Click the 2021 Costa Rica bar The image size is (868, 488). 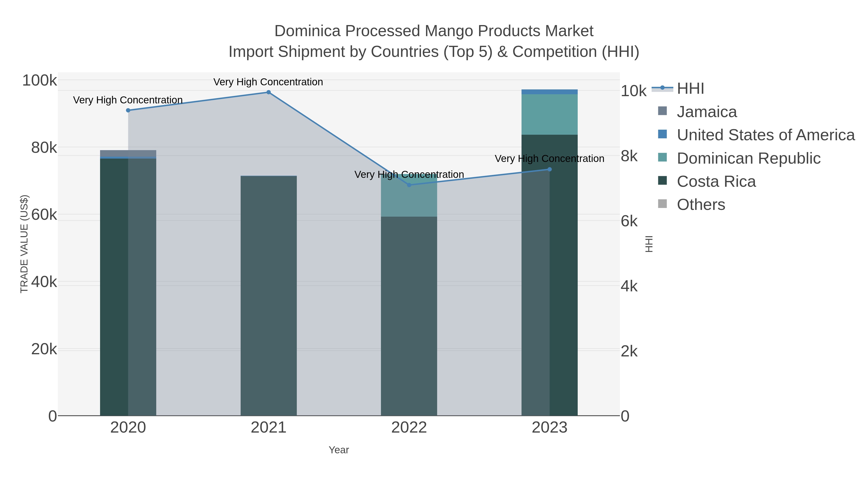point(269,296)
